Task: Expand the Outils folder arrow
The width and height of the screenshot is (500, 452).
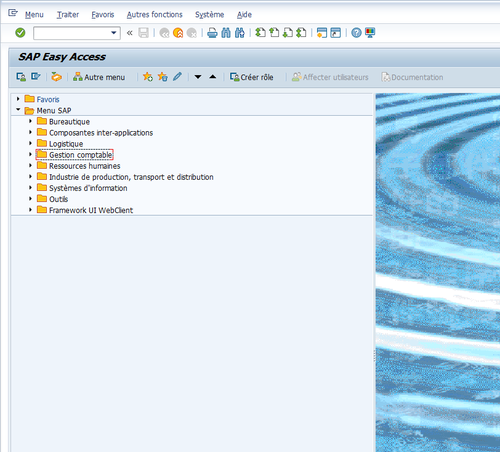Action: 30,199
